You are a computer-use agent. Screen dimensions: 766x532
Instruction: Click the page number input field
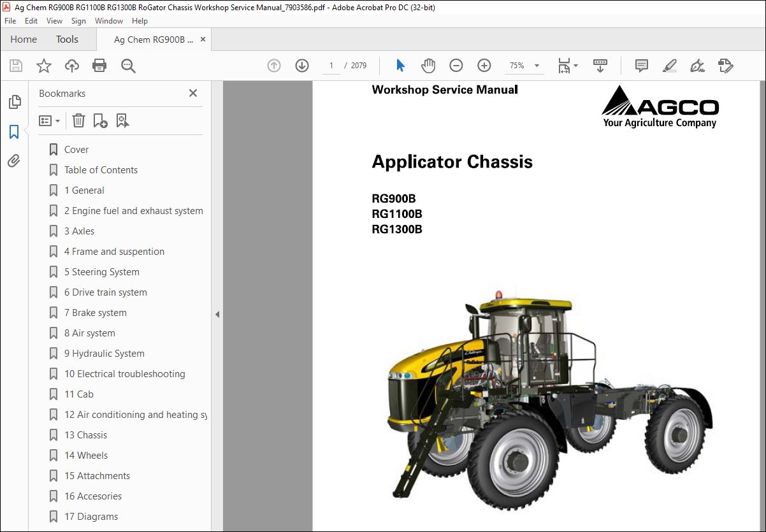click(331, 66)
